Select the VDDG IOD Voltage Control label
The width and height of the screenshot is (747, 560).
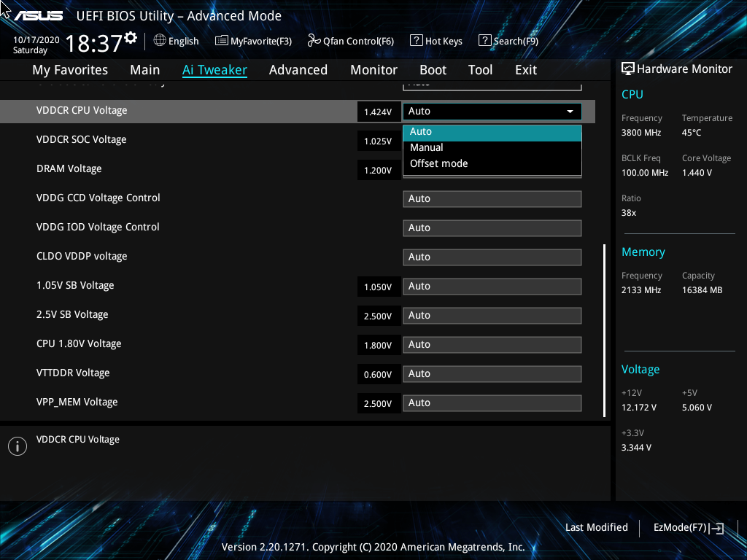point(98,227)
